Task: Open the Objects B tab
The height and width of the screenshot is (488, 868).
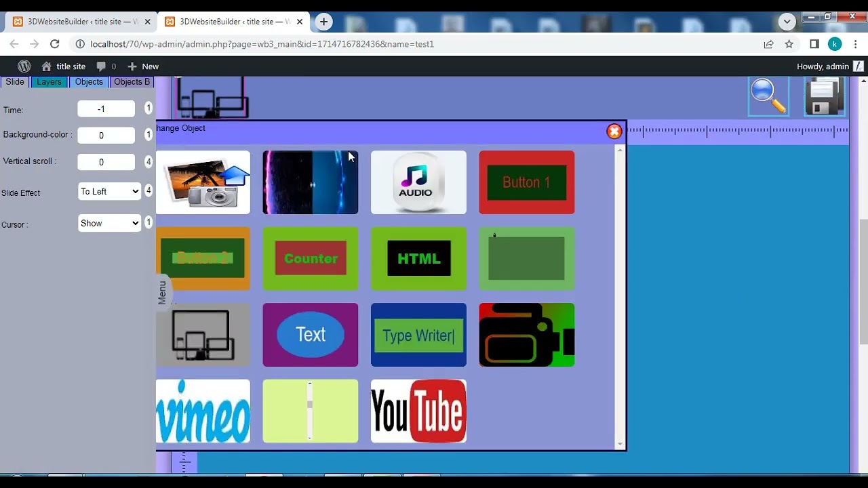Action: point(132,82)
